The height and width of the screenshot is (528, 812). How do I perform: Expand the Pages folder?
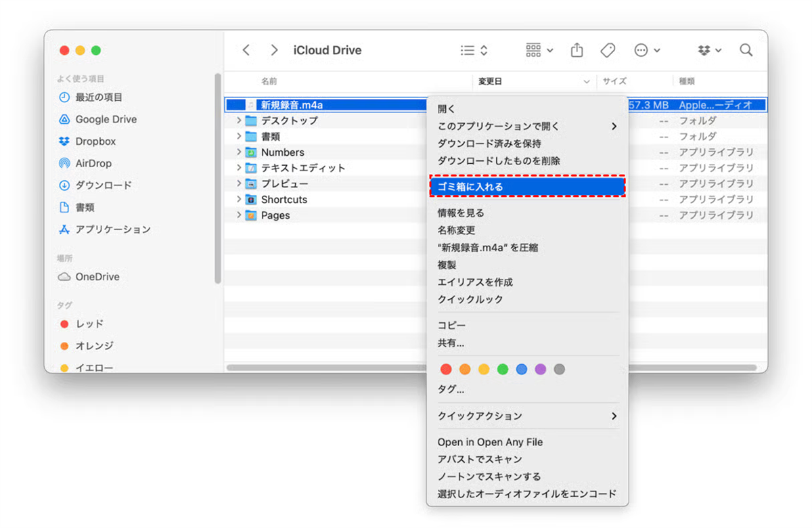[x=239, y=215]
